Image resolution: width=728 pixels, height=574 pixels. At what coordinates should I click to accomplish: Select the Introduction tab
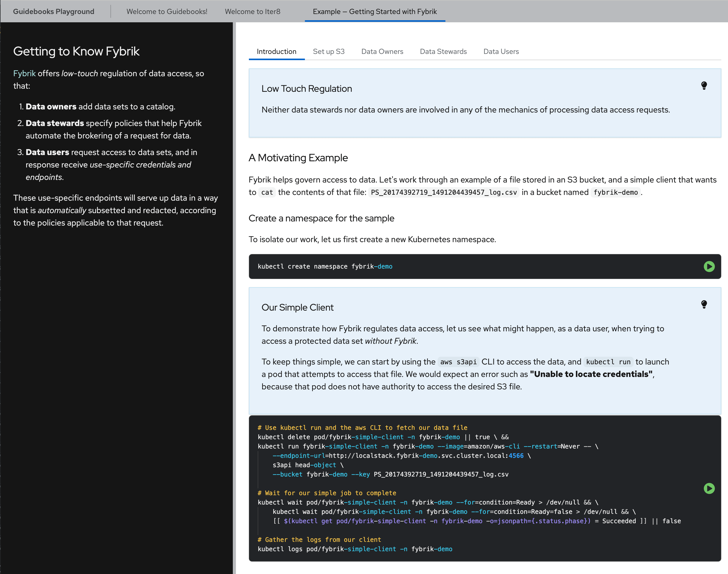(276, 51)
